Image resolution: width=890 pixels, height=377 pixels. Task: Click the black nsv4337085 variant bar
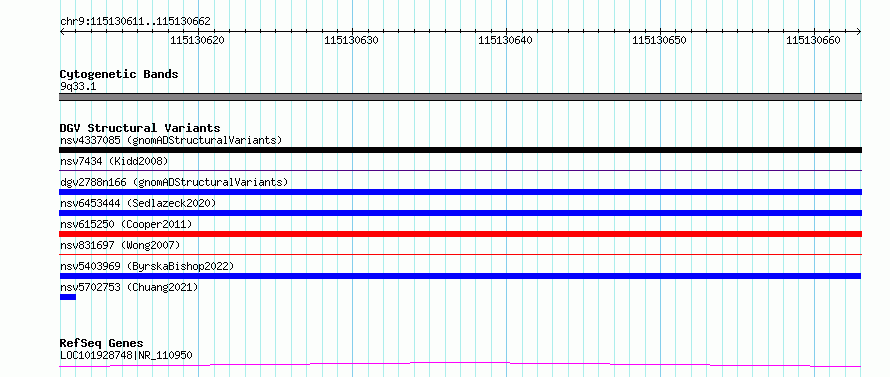[460, 150]
